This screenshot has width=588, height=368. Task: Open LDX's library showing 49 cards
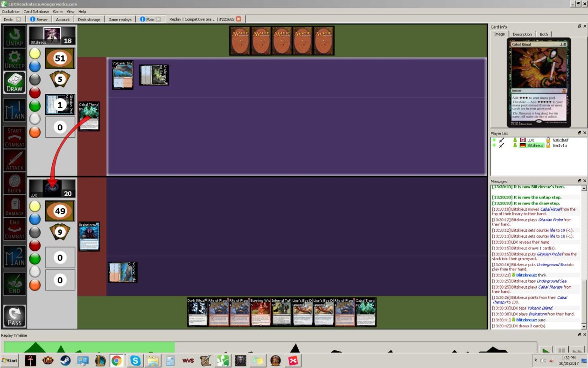click(60, 211)
